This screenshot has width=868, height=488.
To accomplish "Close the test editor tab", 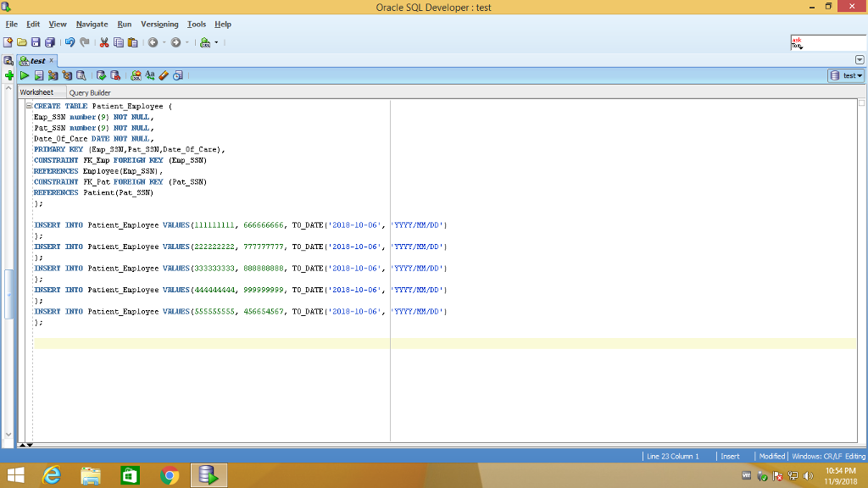I will point(52,60).
